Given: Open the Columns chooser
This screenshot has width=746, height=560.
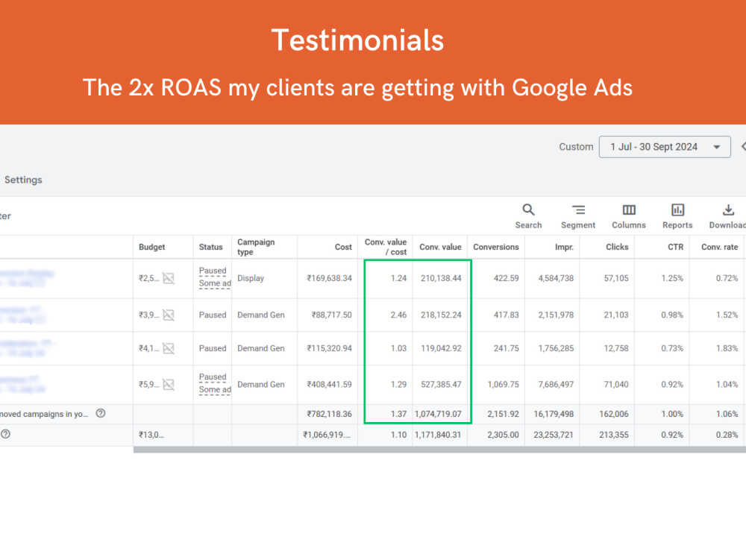Looking at the screenshot, I should 628,216.
